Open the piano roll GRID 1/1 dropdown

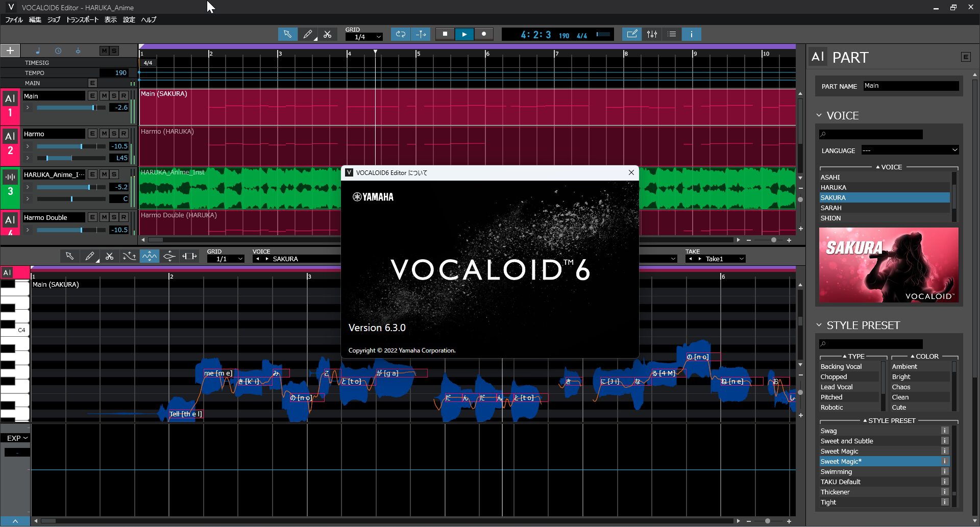tap(226, 259)
